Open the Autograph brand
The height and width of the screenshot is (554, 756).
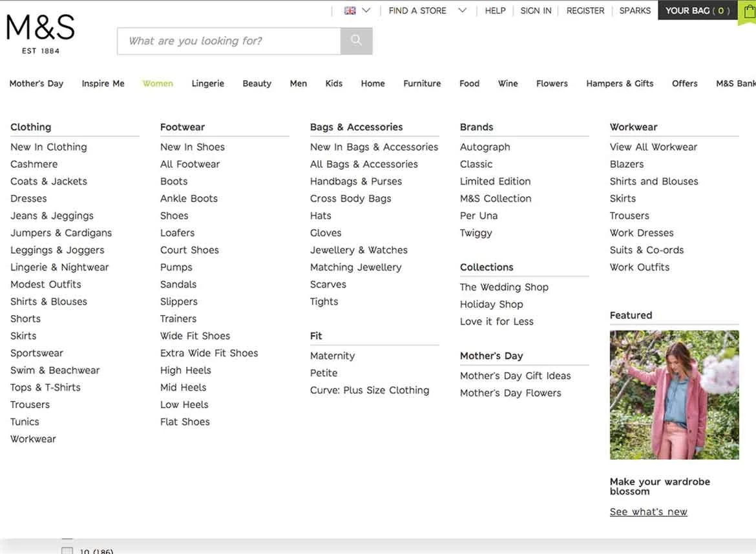coord(485,147)
